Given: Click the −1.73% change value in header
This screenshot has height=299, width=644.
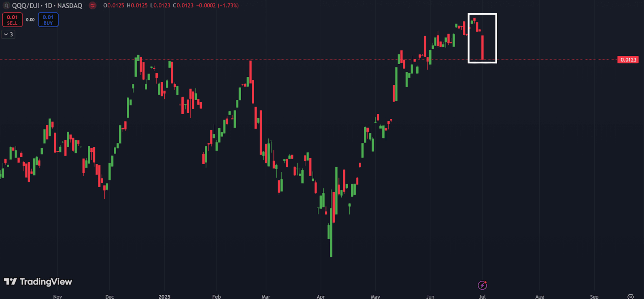Looking at the screenshot, I should click(228, 6).
